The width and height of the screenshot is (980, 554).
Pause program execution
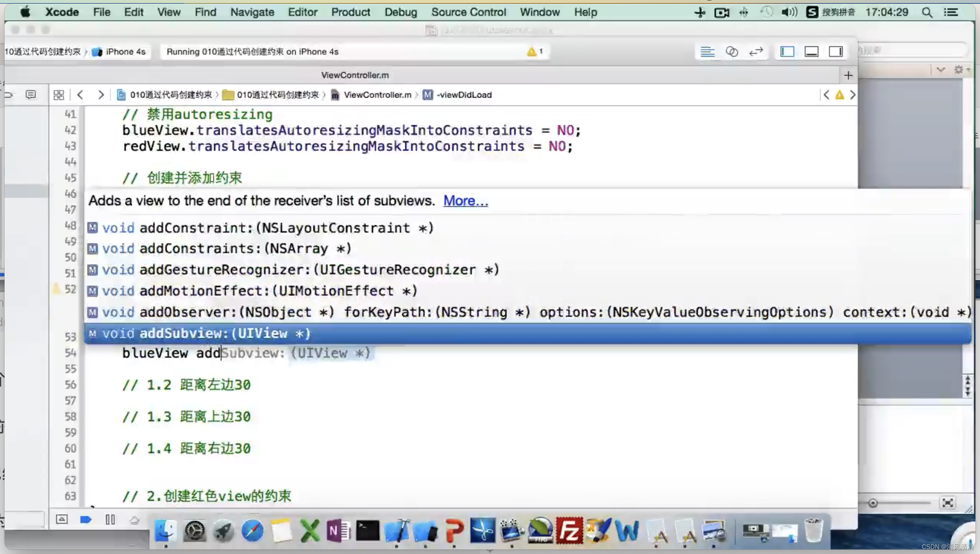click(x=110, y=520)
